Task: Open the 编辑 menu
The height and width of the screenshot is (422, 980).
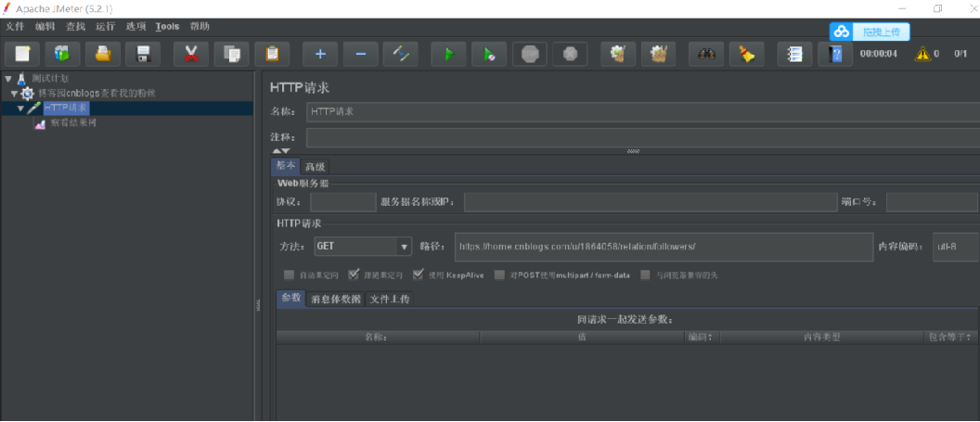Action: point(45,26)
